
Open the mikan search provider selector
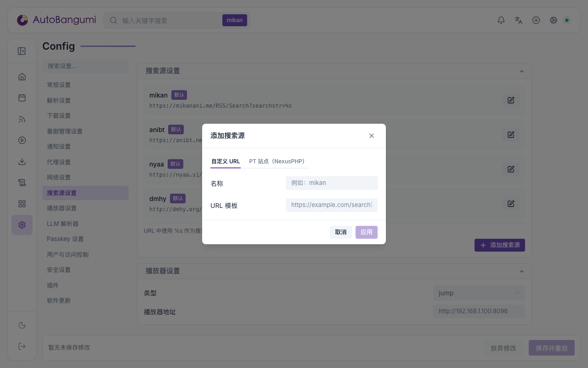235,20
